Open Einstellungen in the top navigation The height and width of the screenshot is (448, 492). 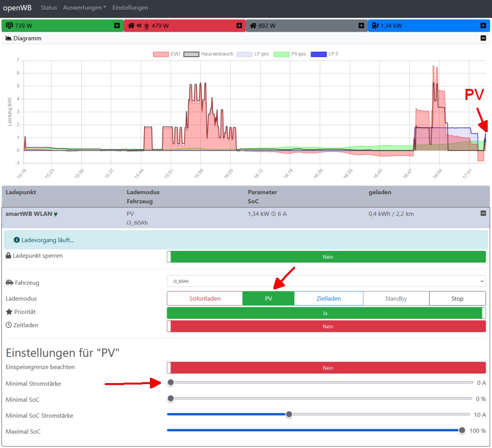[x=130, y=8]
